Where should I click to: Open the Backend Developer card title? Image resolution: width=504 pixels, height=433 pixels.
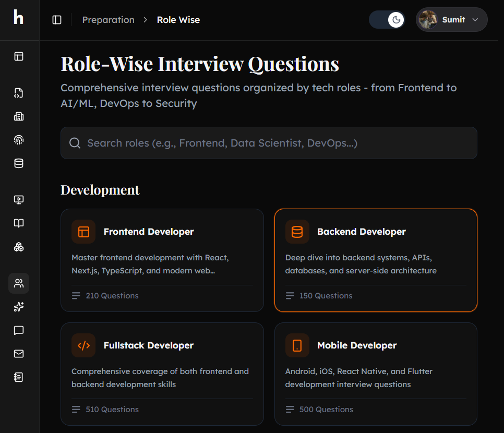tap(361, 232)
